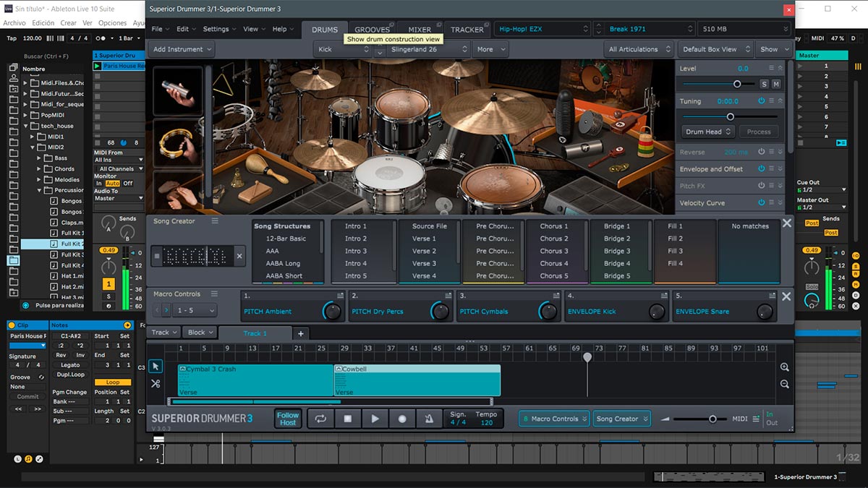Zoom in on the Superior Drummer track timeline
The height and width of the screenshot is (488, 868).
tap(785, 367)
